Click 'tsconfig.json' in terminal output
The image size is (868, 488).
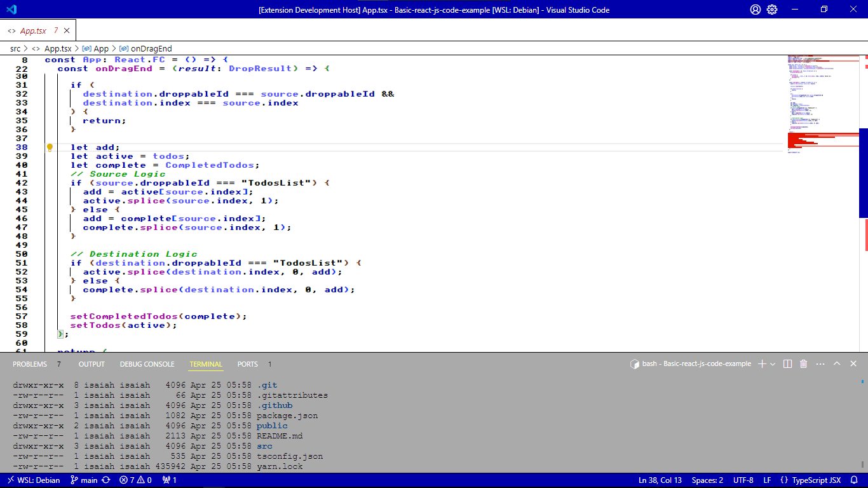(x=290, y=456)
